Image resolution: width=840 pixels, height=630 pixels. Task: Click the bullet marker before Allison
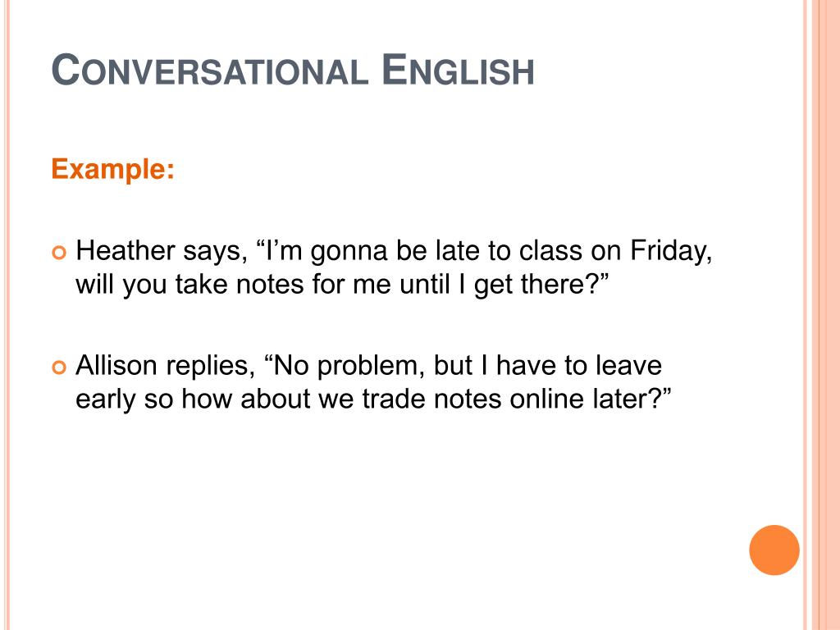coord(59,367)
